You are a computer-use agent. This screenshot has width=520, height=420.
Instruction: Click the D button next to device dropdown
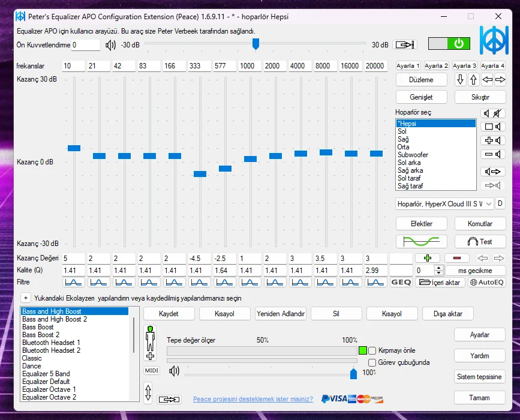click(500, 203)
